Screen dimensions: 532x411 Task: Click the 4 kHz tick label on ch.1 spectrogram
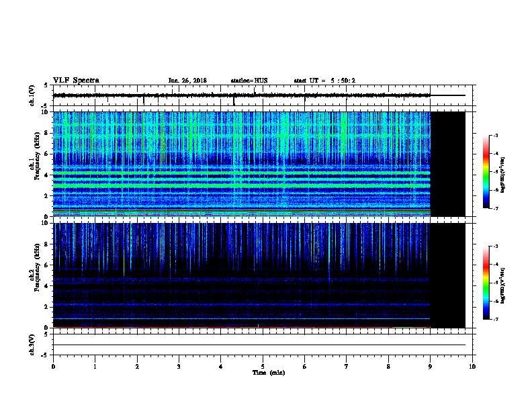click(x=46, y=175)
